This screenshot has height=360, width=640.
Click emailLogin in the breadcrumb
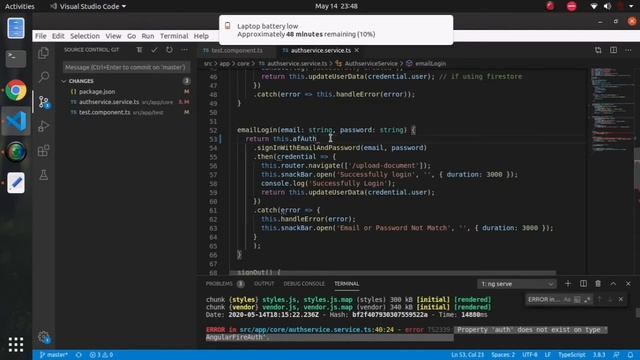(x=430, y=63)
